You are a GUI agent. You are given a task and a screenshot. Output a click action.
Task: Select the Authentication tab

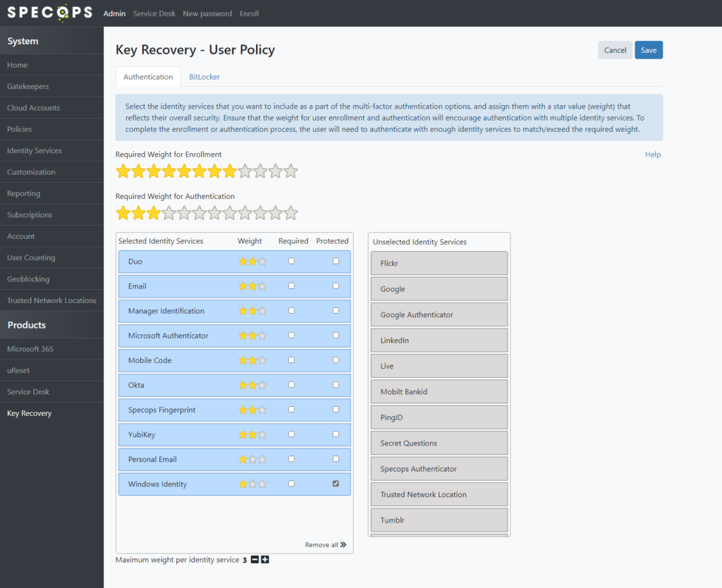148,77
